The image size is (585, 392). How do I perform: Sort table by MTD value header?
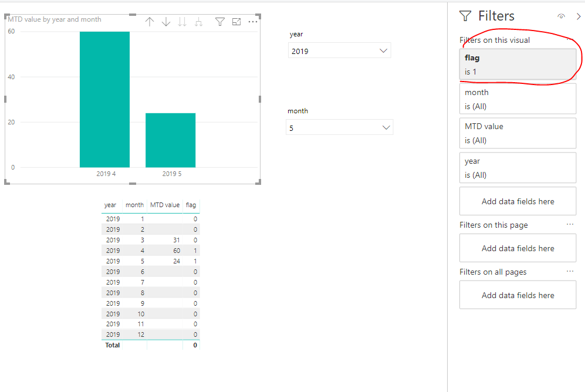pos(165,205)
